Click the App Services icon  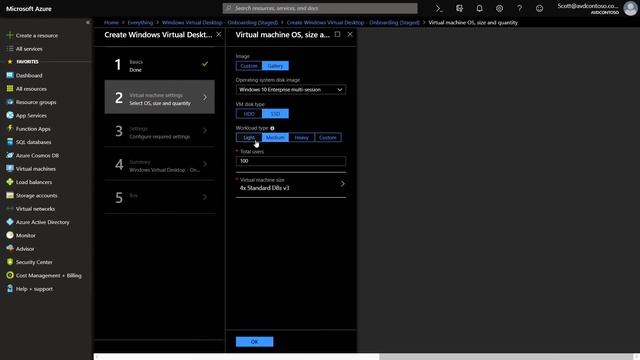click(x=10, y=115)
